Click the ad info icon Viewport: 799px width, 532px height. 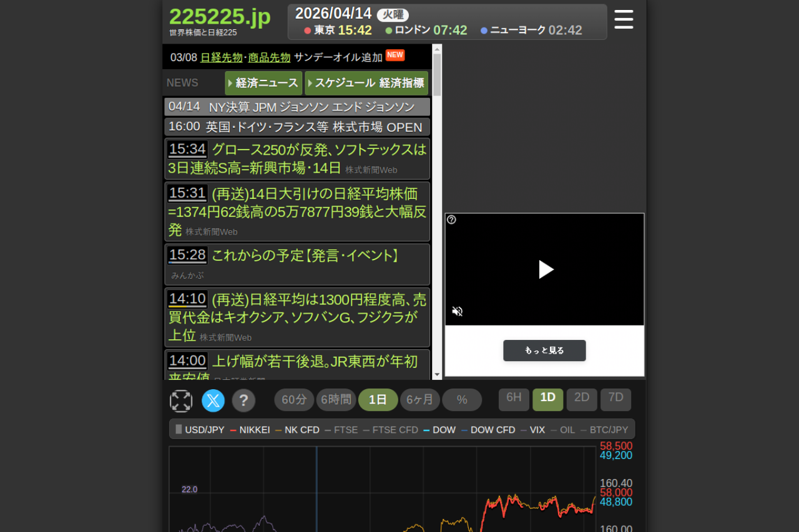click(x=451, y=220)
